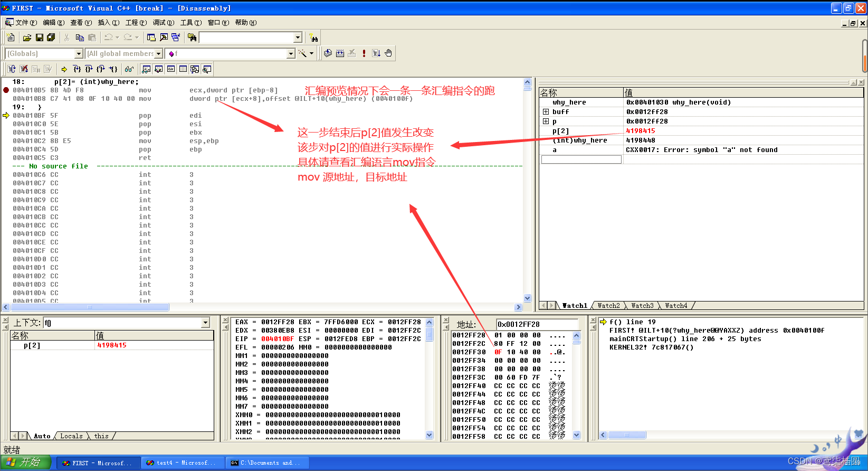This screenshot has height=471, width=868.
Task: Open the Find combo box dropdown arrow
Action: (298, 37)
